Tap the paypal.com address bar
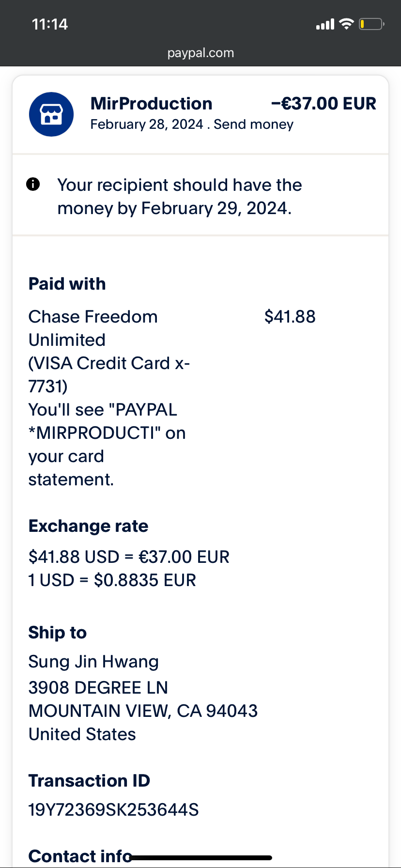The width and height of the screenshot is (401, 868). (x=200, y=53)
